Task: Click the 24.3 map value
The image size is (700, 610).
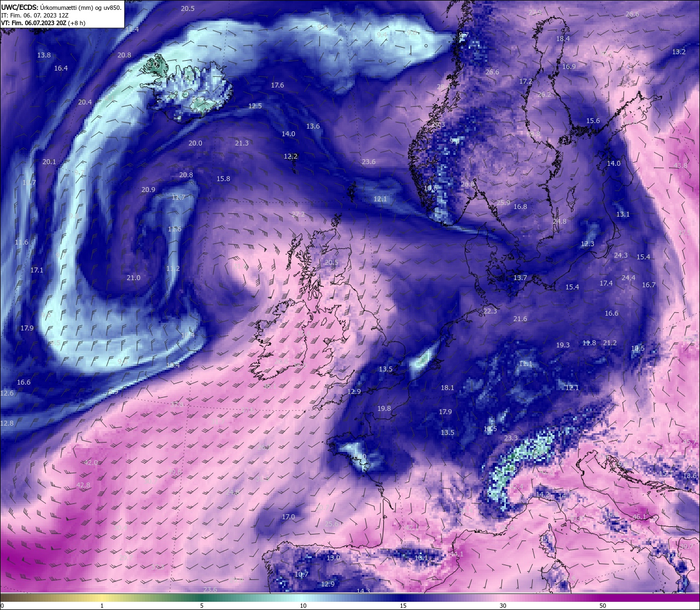Action: 621,255
